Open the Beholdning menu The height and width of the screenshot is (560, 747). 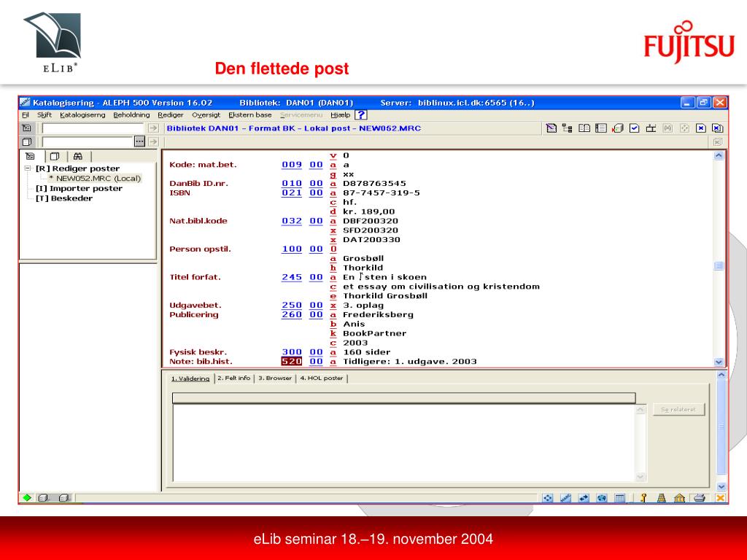[x=131, y=114]
